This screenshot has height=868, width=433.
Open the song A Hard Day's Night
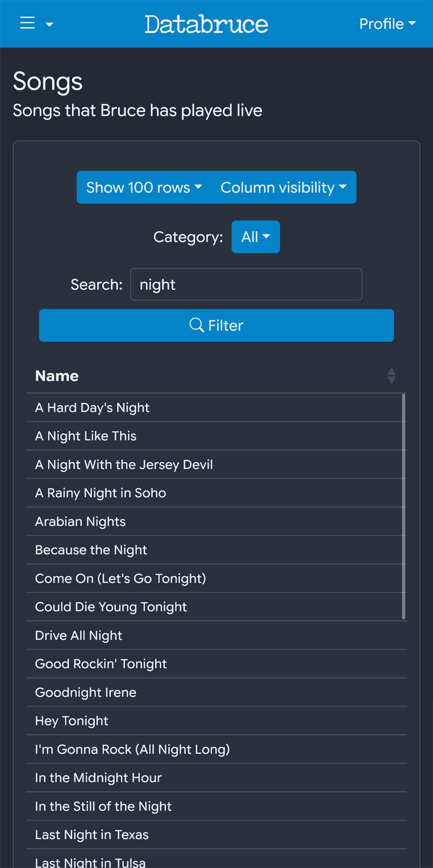[93, 408]
